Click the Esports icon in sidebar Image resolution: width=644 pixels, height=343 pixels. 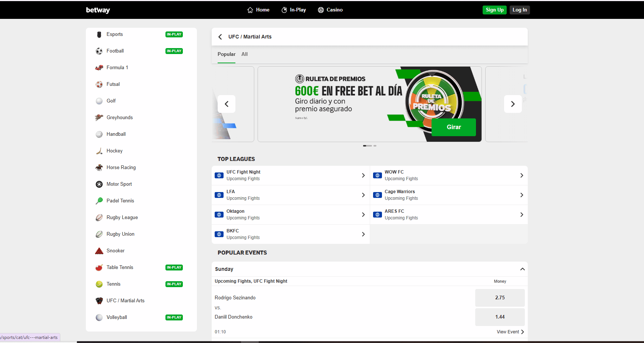(x=99, y=34)
